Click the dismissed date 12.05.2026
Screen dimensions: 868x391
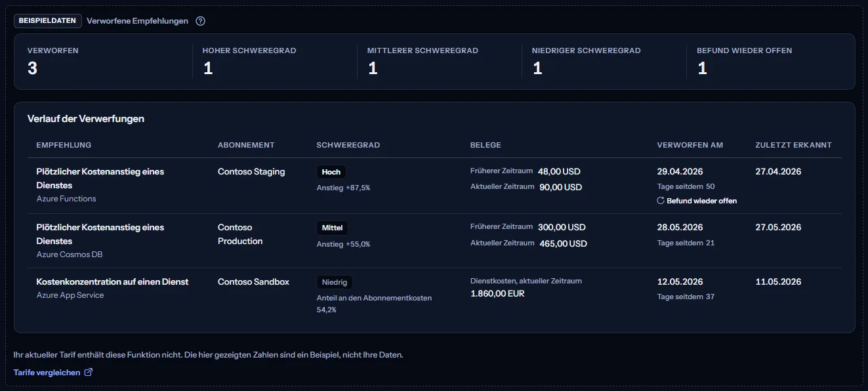click(x=680, y=282)
